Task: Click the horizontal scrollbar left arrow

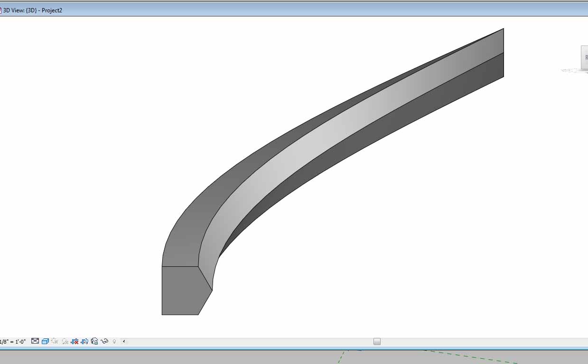Action: (124, 341)
